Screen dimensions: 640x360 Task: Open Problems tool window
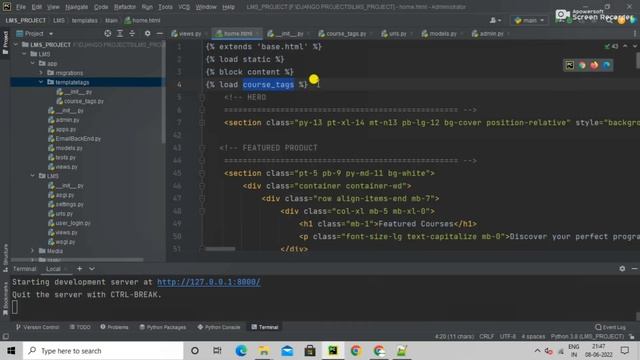(x=114, y=327)
